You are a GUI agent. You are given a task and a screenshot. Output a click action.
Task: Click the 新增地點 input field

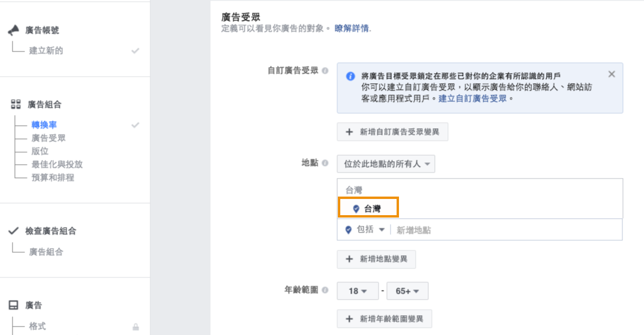(503, 230)
